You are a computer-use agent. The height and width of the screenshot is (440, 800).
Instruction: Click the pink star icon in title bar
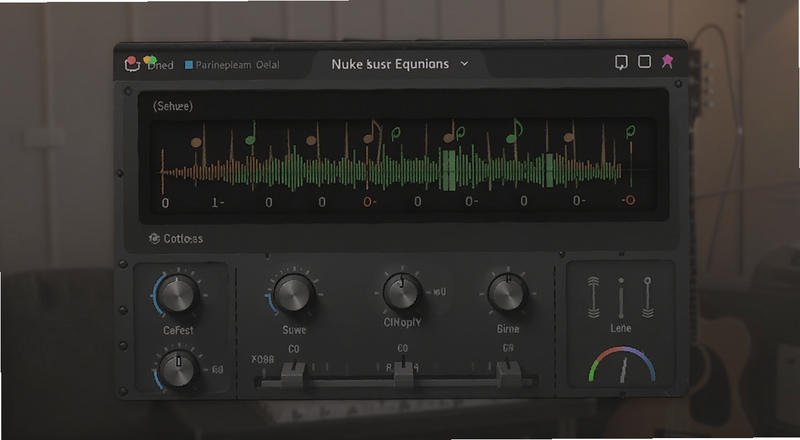[667, 61]
